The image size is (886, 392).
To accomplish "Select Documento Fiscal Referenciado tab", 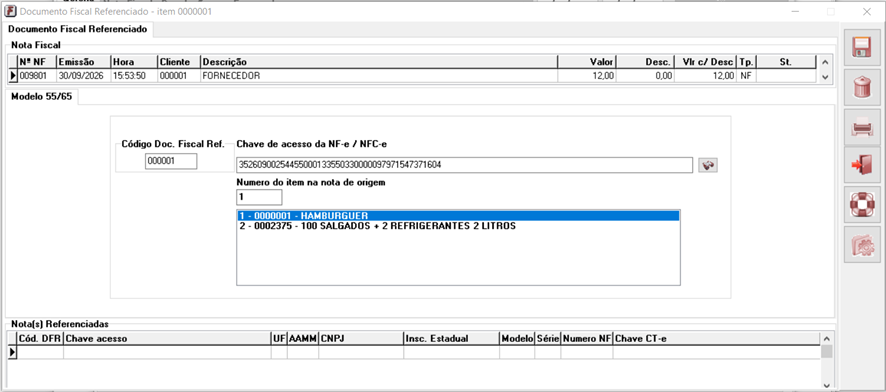I will tap(78, 29).
